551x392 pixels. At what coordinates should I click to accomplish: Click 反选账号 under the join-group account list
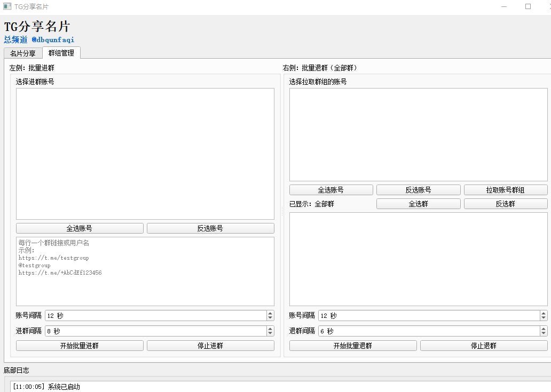(x=210, y=228)
